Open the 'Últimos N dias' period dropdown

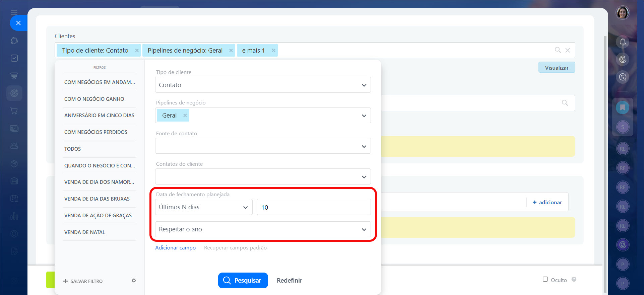204,207
